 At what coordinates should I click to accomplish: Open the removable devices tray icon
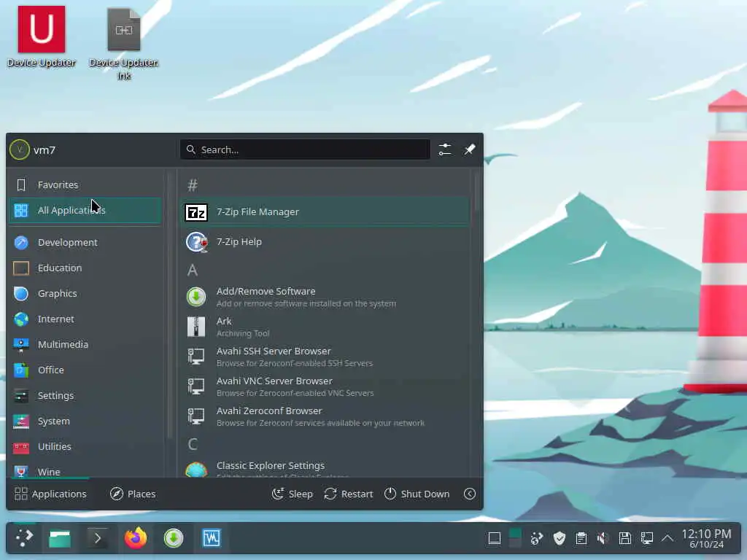coord(624,539)
